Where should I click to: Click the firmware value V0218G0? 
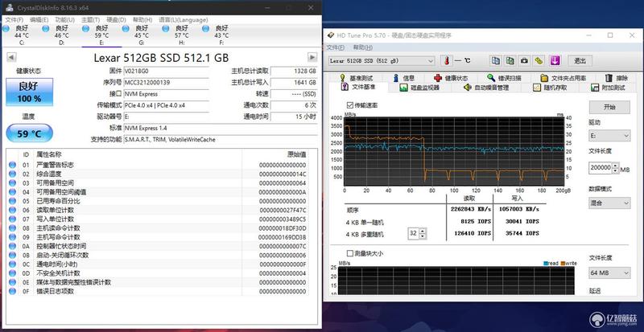click(166, 71)
